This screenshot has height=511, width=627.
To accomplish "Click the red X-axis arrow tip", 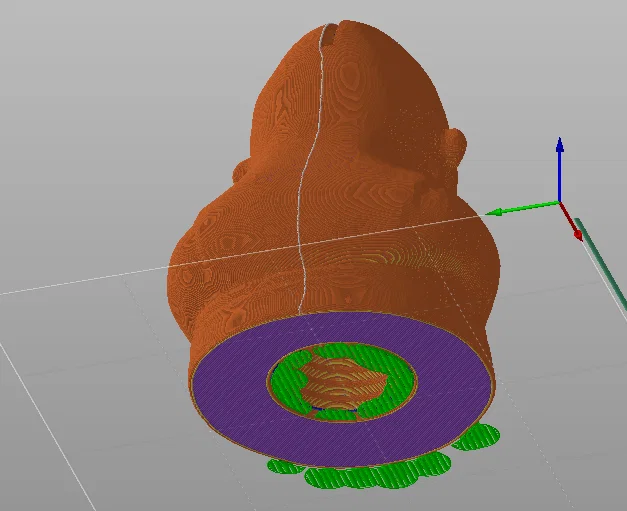I will [x=578, y=235].
